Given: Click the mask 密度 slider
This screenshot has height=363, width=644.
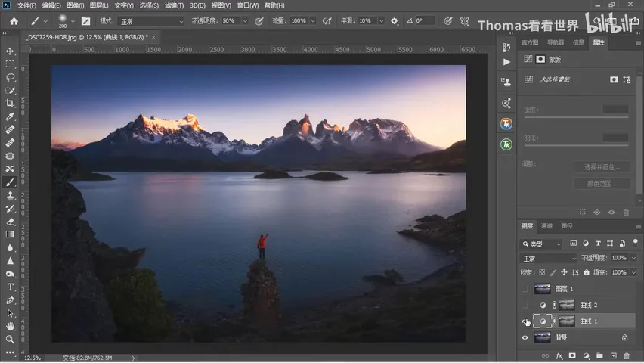Looking at the screenshot, I should click(576, 117).
